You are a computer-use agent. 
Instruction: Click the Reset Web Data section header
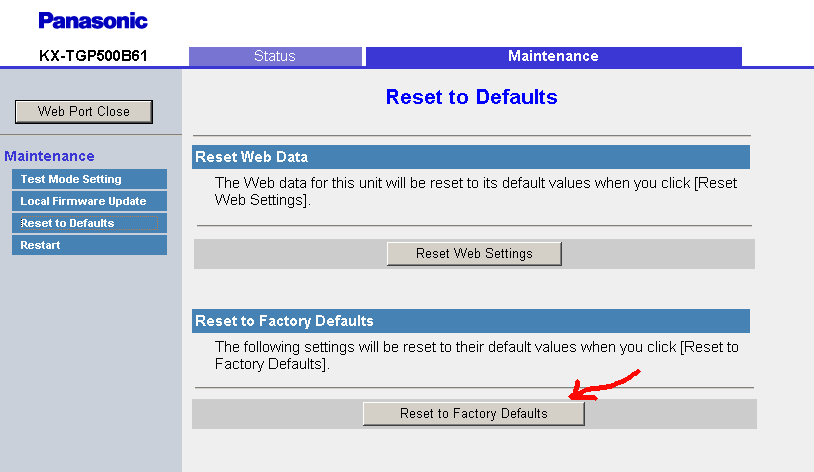[x=471, y=157]
